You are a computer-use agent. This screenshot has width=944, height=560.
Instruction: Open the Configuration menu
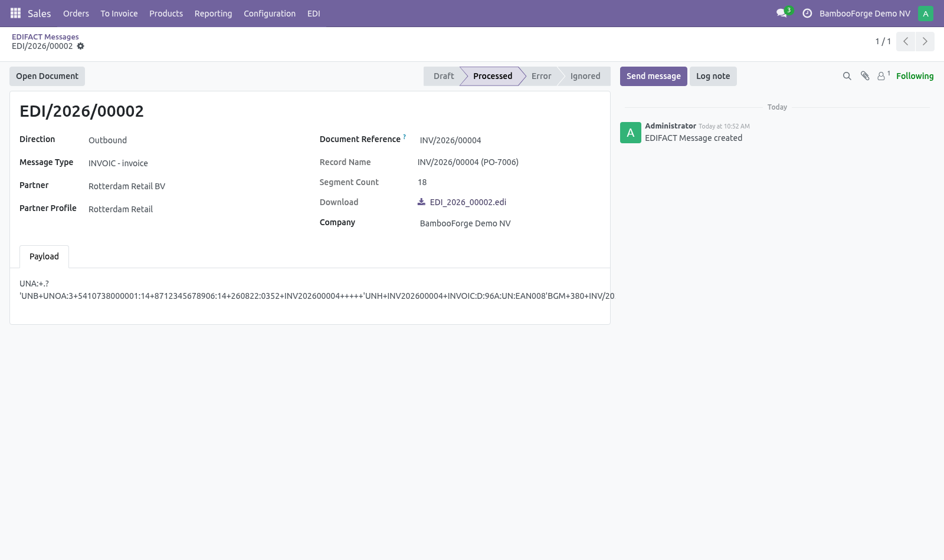[x=270, y=13]
